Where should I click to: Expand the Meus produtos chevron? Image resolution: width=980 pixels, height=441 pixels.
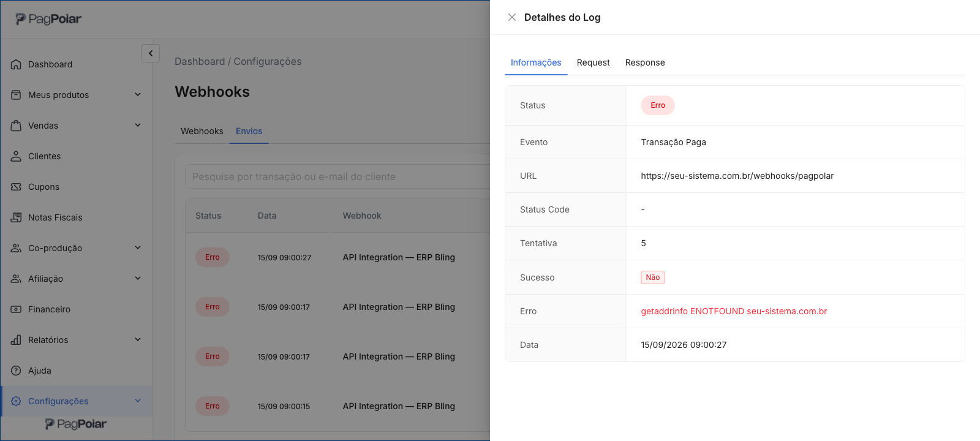[x=138, y=94]
